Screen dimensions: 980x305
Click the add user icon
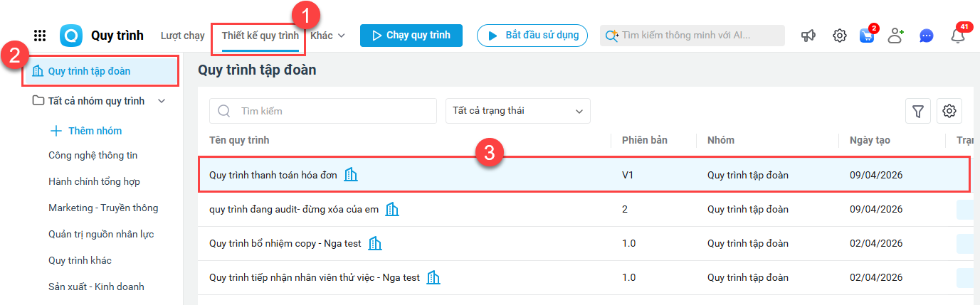click(895, 36)
